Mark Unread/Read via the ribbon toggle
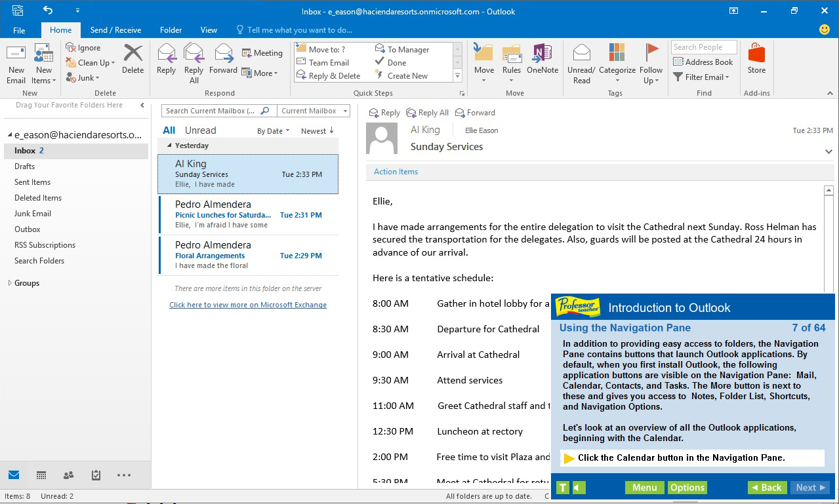This screenshot has width=839, height=504. [x=581, y=62]
